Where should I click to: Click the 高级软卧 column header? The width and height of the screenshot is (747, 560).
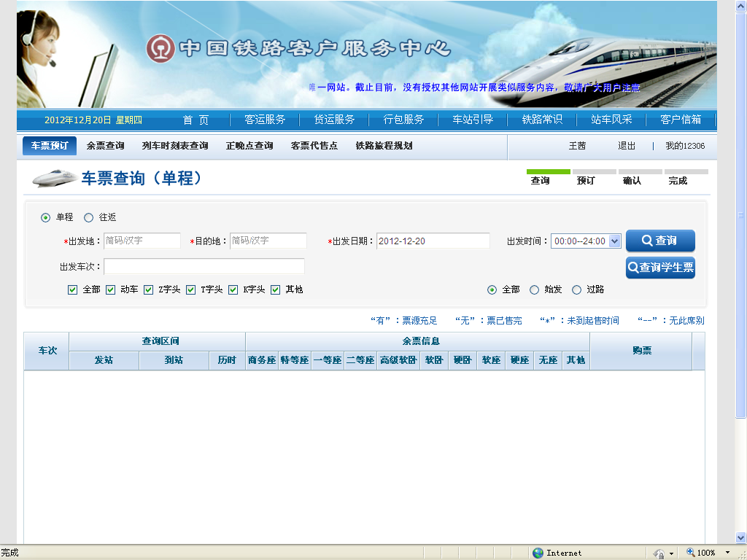[398, 360]
